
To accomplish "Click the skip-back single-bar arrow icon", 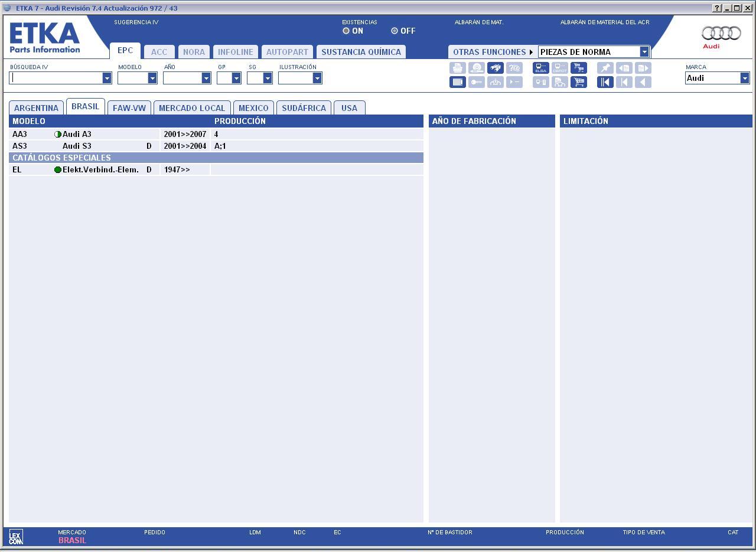I will pos(624,82).
